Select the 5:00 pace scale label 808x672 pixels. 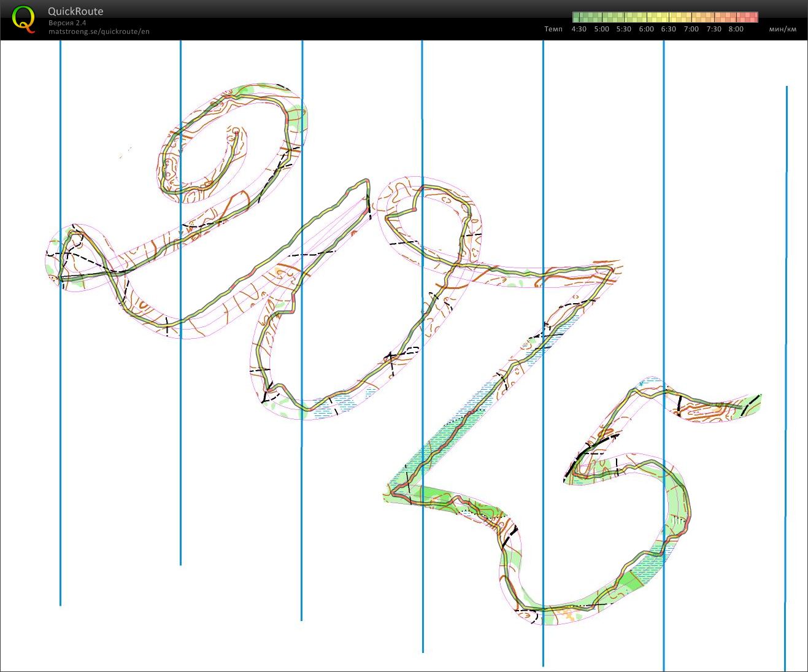pyautogui.click(x=601, y=29)
